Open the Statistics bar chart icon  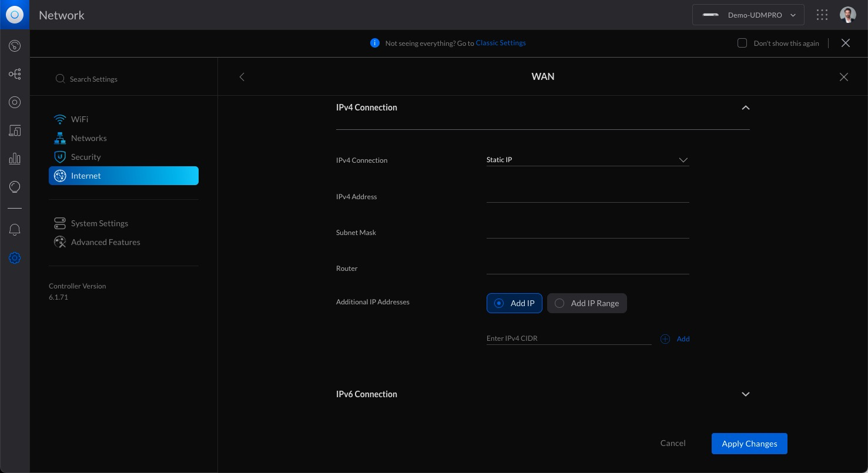(15, 159)
